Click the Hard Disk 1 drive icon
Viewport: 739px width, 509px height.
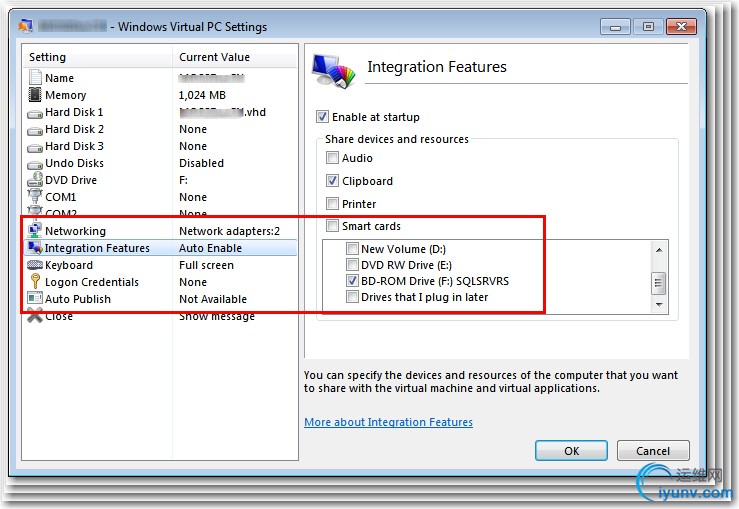point(35,114)
